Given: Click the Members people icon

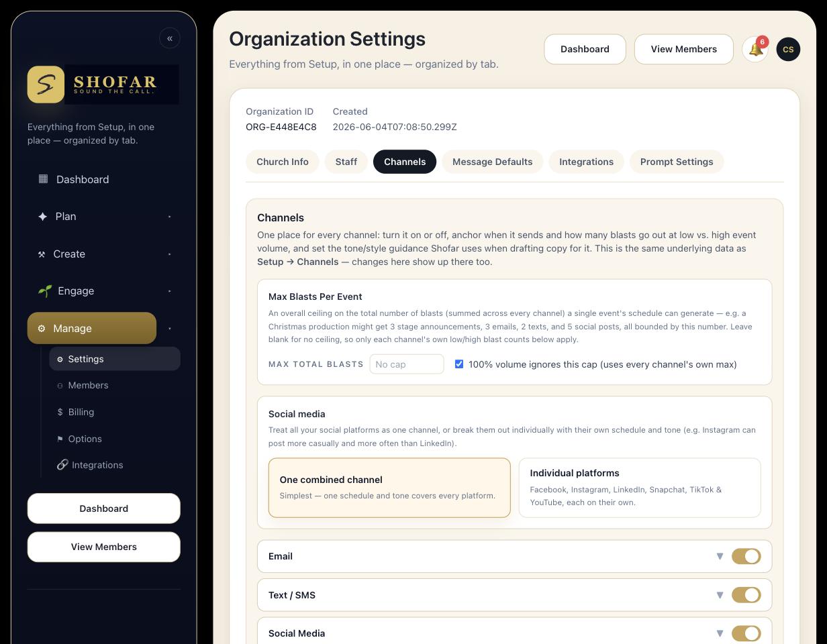Looking at the screenshot, I should 60,386.
